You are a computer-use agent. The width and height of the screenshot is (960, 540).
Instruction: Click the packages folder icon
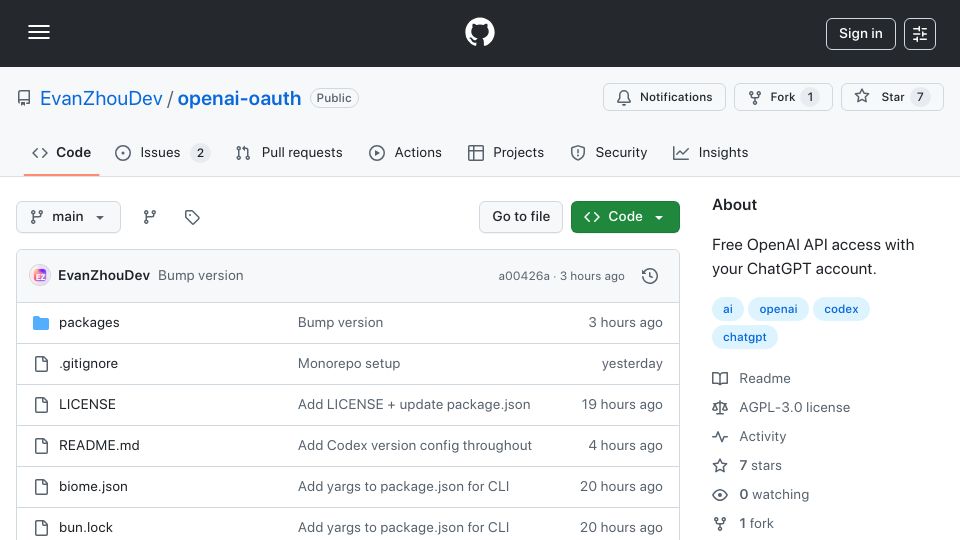tap(41, 323)
